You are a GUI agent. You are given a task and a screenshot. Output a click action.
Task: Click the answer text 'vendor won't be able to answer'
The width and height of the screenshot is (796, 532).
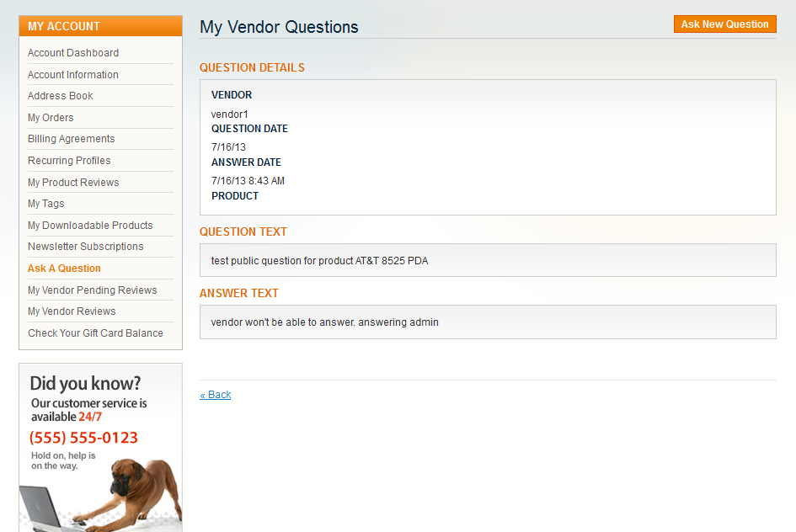point(324,322)
